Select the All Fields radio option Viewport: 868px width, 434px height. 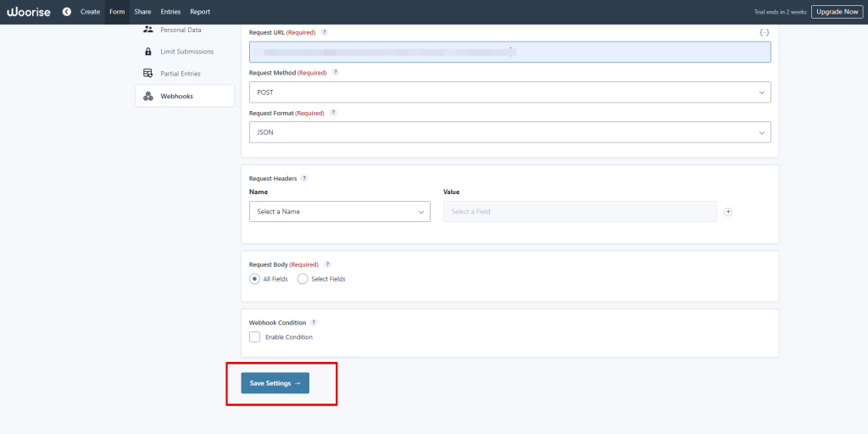[254, 279]
